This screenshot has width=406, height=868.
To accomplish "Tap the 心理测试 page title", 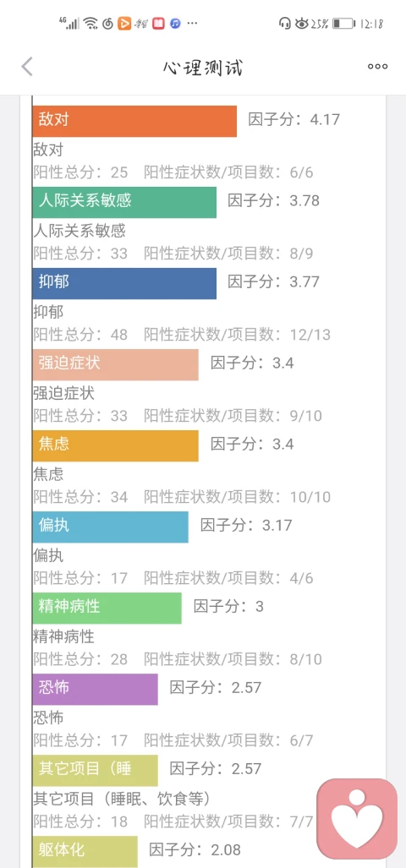I will coord(203,68).
